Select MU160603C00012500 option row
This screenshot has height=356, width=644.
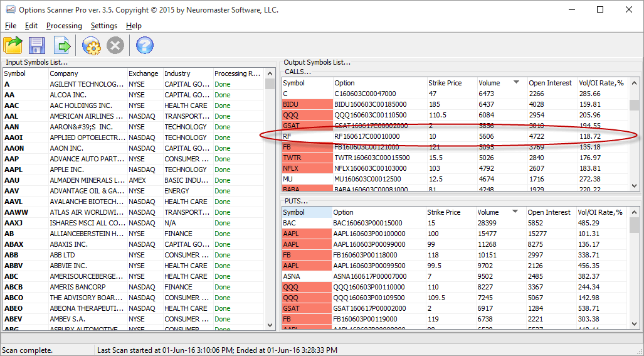tap(455, 179)
